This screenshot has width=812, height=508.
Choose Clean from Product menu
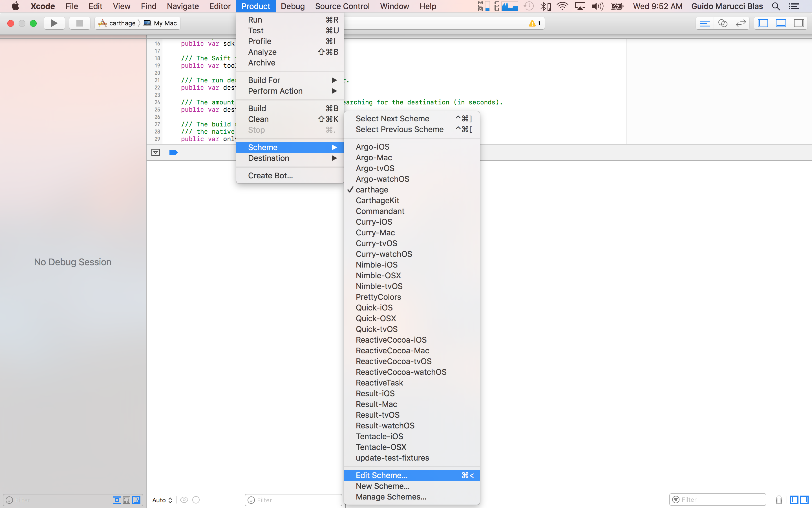(x=290, y=119)
